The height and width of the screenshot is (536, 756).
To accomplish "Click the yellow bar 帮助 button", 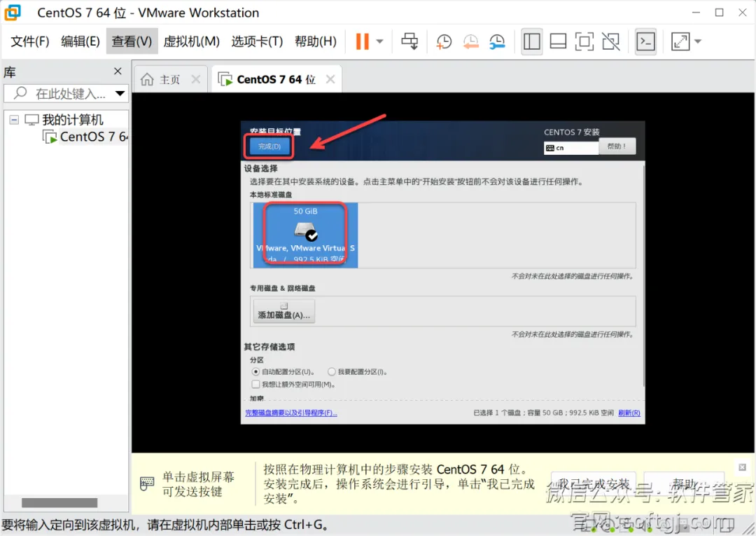I will [x=684, y=484].
